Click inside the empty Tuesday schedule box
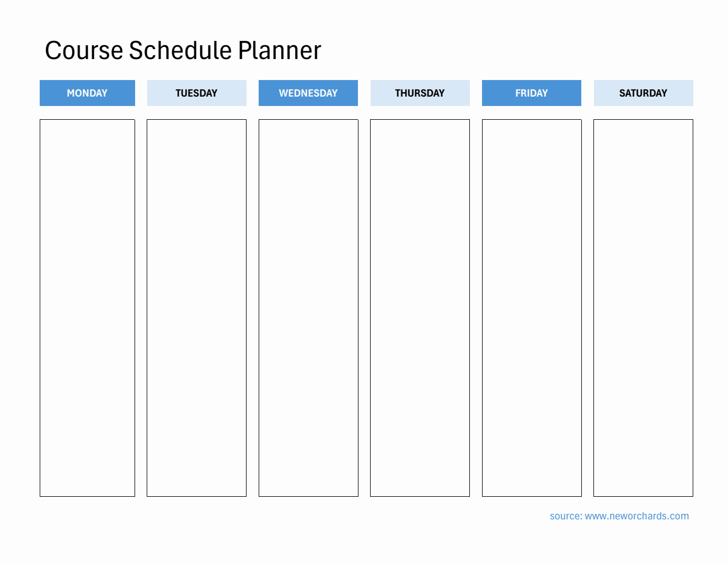 coord(196,307)
